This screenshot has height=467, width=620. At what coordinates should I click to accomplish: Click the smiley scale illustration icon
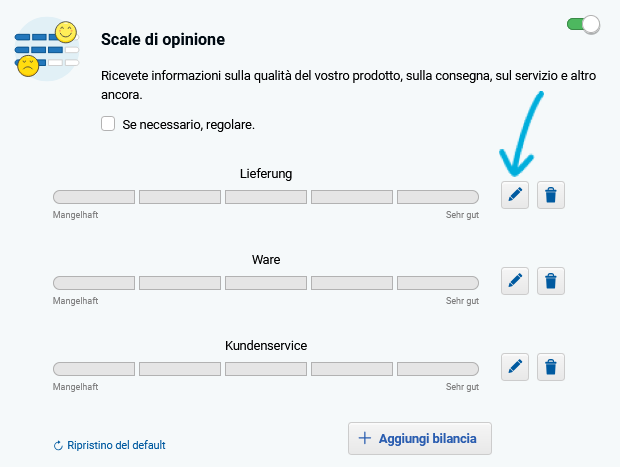(x=47, y=49)
